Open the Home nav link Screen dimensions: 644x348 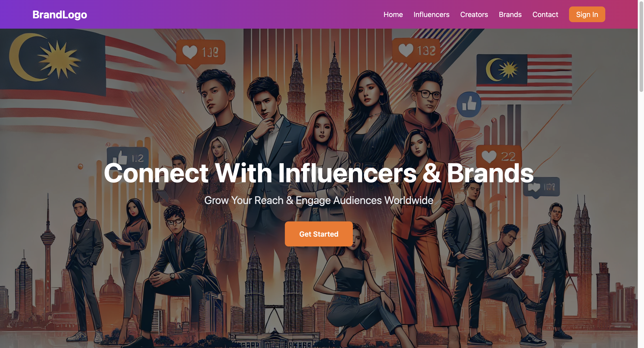point(393,15)
